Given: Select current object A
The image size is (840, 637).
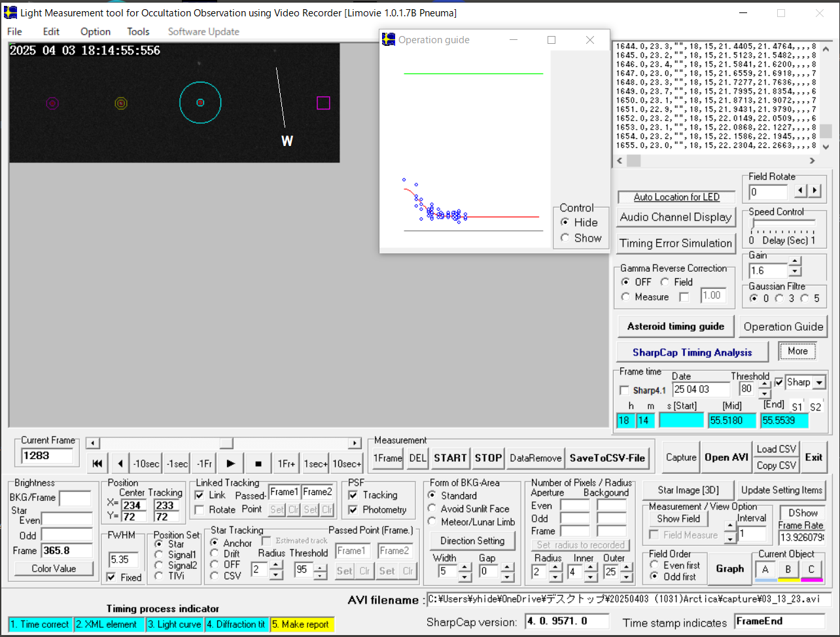Looking at the screenshot, I should tap(765, 569).
